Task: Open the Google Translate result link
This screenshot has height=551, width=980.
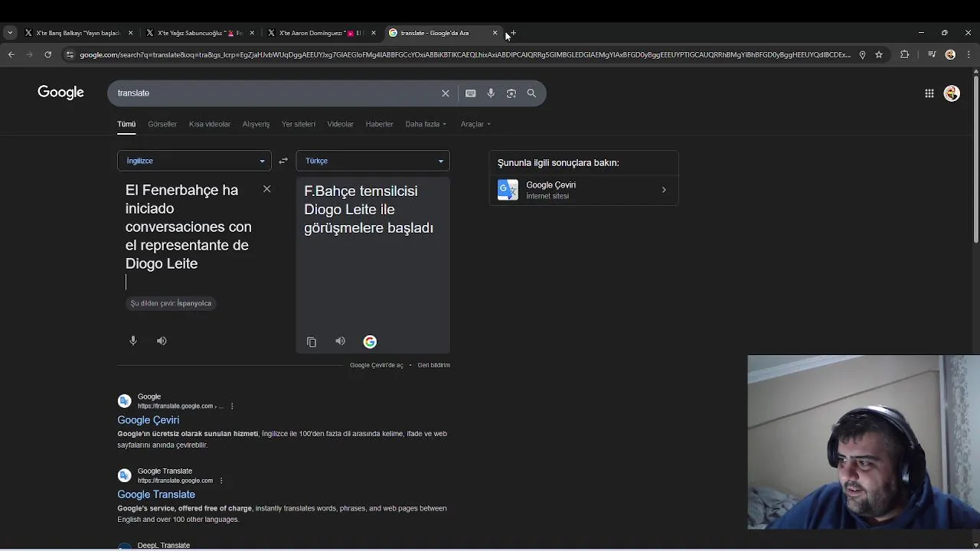Action: (x=156, y=494)
